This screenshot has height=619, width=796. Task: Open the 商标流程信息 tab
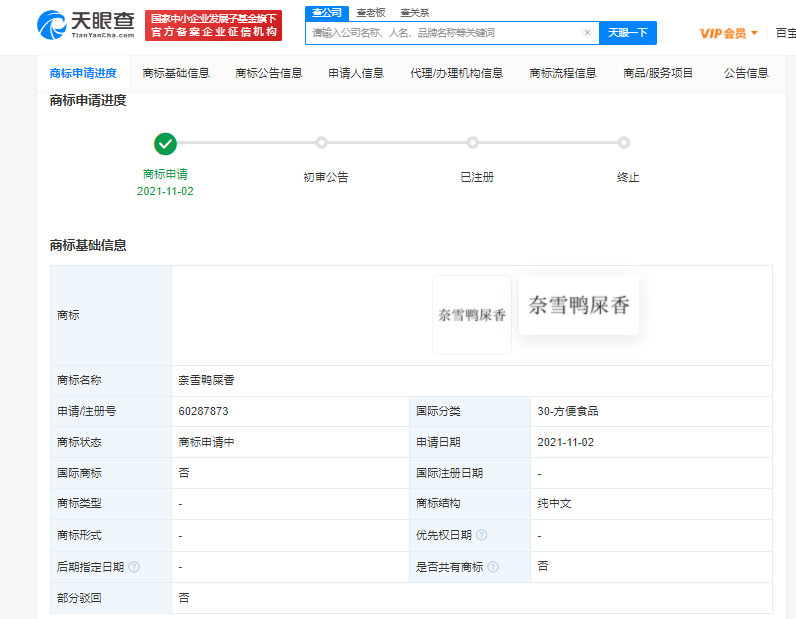[563, 73]
